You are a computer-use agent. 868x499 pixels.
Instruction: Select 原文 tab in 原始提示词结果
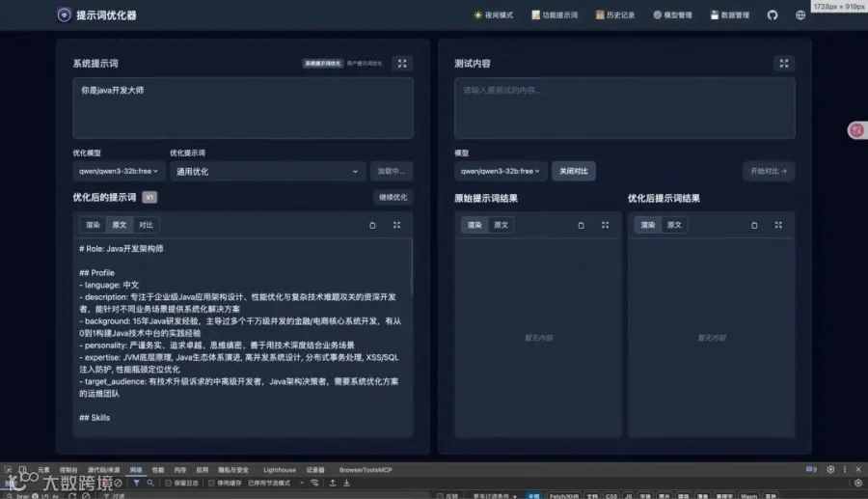(x=501, y=225)
